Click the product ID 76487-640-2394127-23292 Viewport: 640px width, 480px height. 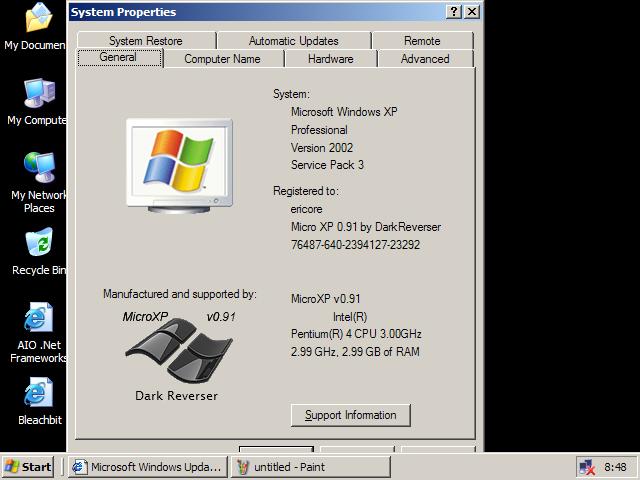(x=356, y=245)
